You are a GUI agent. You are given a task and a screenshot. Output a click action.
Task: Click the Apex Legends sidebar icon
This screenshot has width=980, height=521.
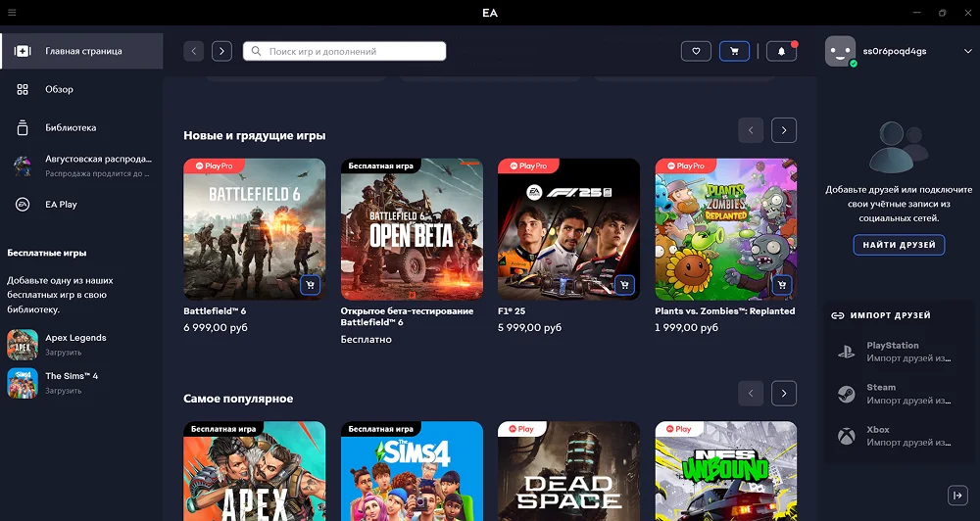point(23,345)
